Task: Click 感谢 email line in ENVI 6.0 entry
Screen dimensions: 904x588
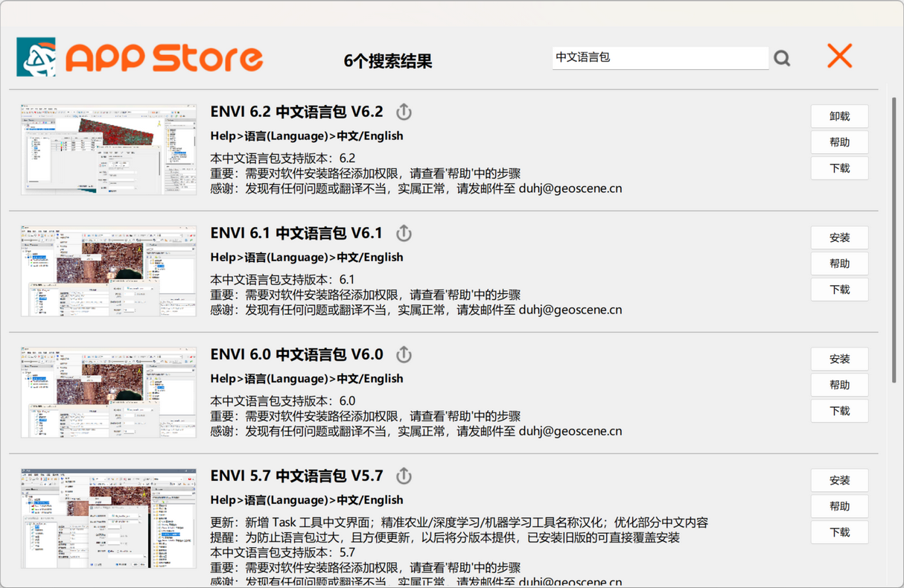Action: point(416,431)
